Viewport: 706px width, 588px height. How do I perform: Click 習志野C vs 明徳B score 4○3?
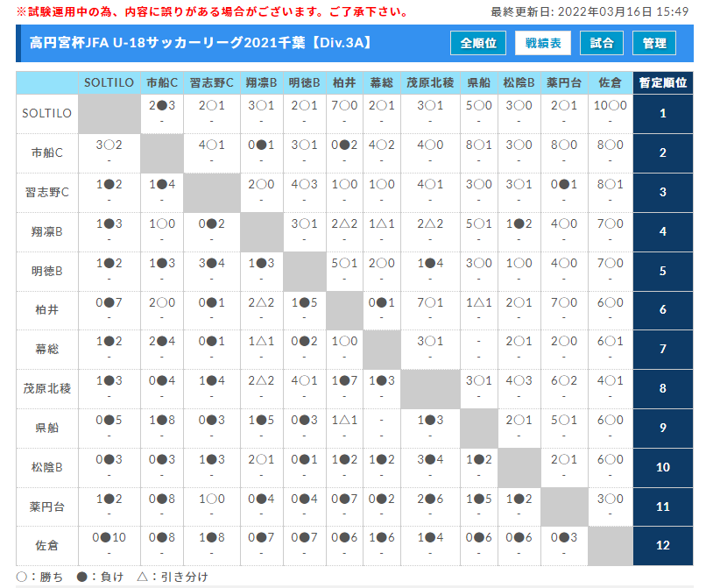(304, 184)
